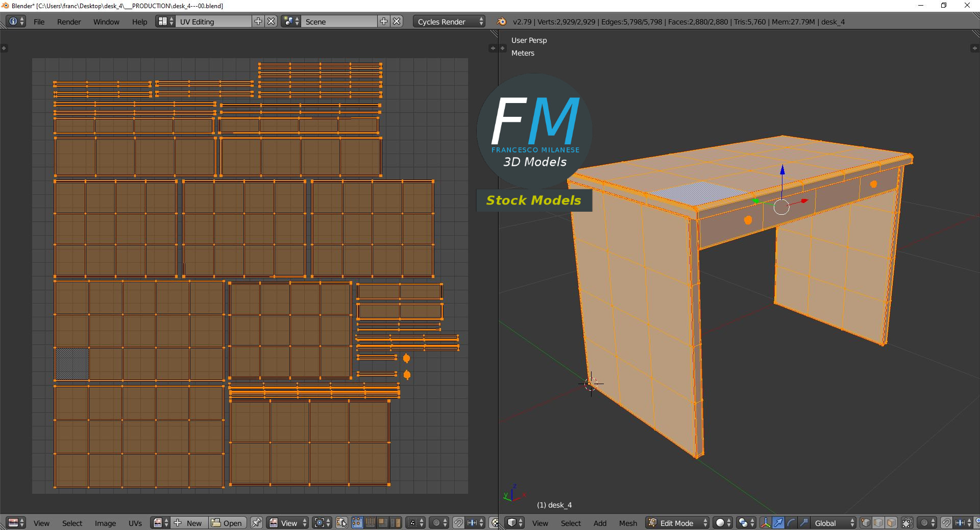Toggle the 3D manipulator widget on or off
This screenshot has height=530, width=980.
click(x=765, y=523)
